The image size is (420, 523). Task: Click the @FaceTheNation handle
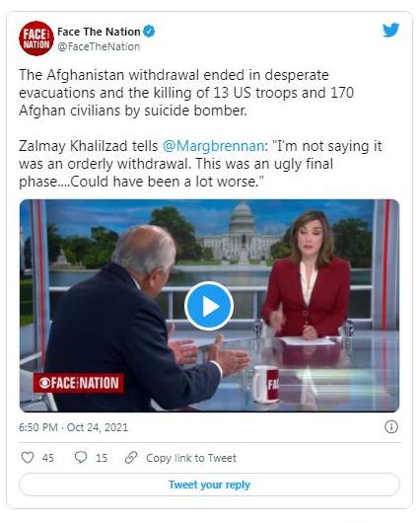click(99, 46)
